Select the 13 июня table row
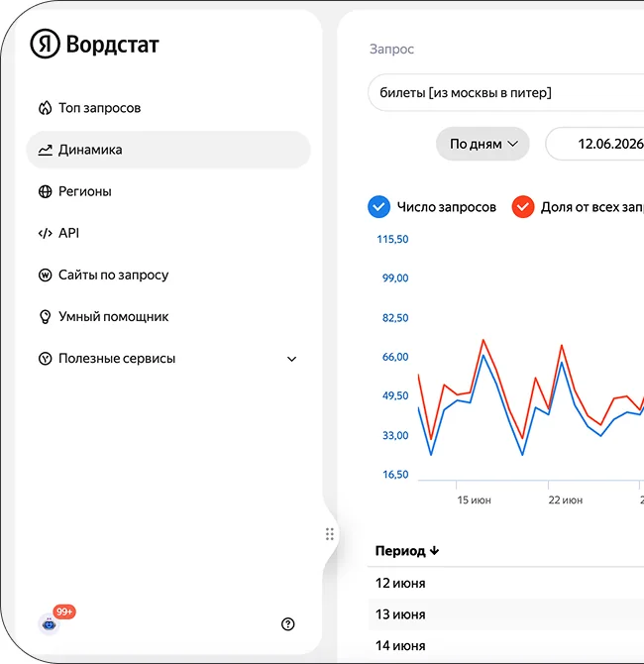Image resolution: width=644 pixels, height=664 pixels. click(x=506, y=614)
